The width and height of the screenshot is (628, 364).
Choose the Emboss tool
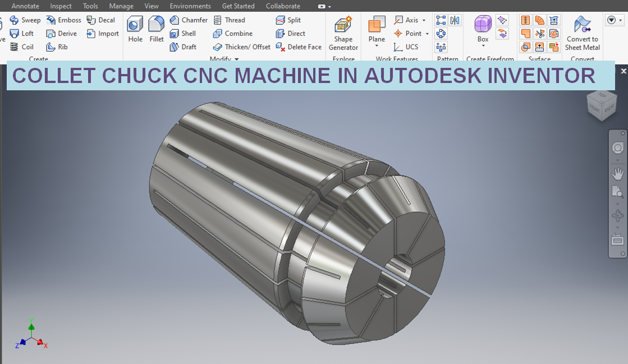pos(63,20)
